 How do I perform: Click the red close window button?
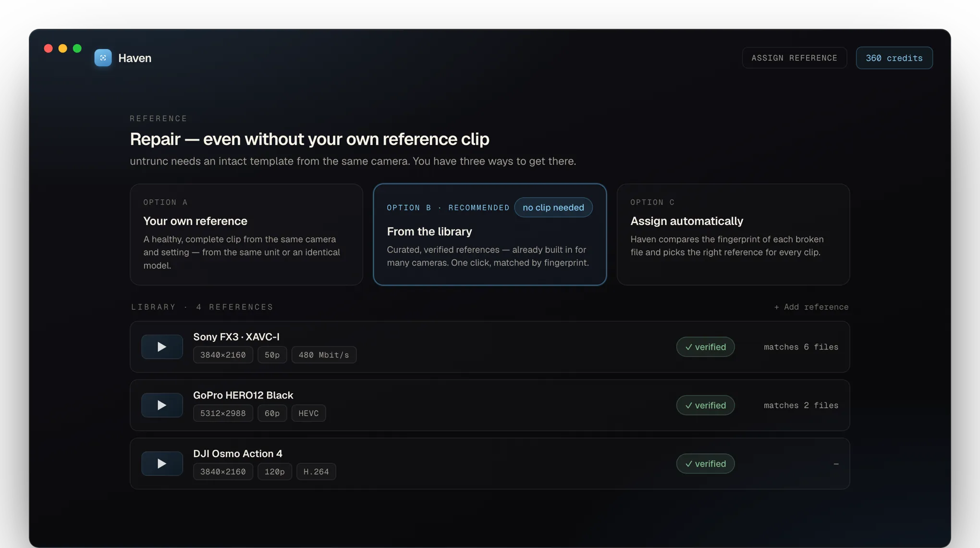point(48,48)
